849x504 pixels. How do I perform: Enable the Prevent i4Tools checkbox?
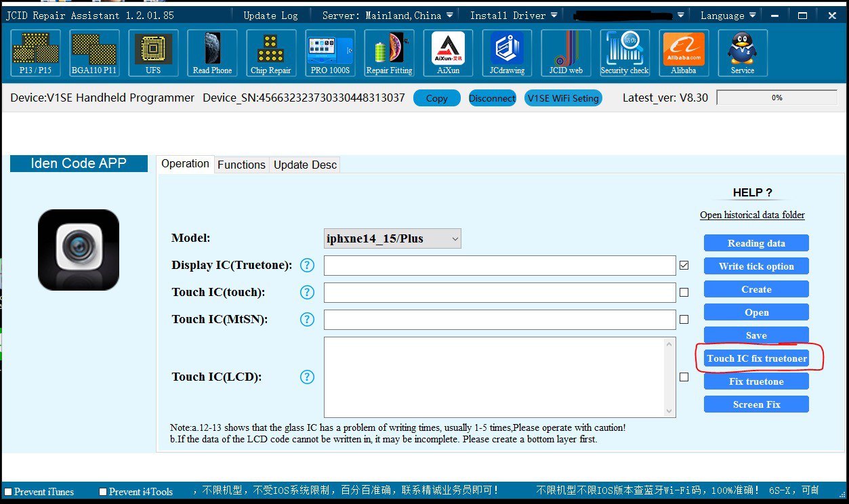pyautogui.click(x=103, y=492)
